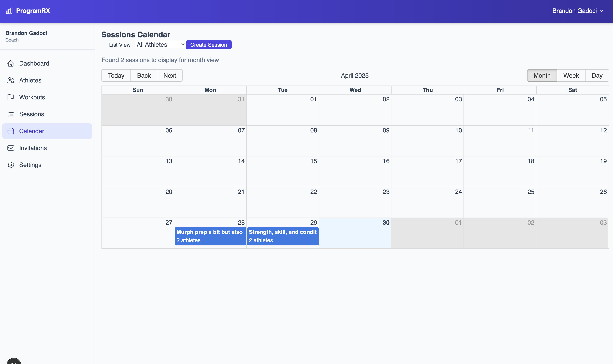Click the April 2025 month label
The width and height of the screenshot is (613, 364).
tap(355, 76)
